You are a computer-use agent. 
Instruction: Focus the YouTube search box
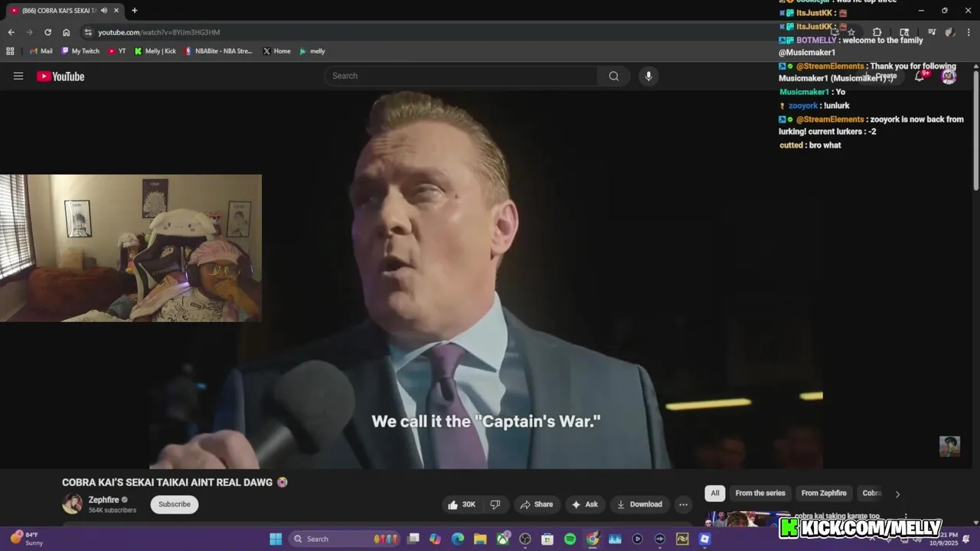(462, 76)
